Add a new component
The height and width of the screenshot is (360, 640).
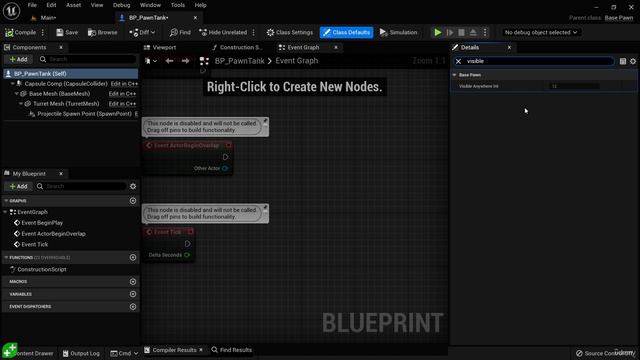coord(18,59)
